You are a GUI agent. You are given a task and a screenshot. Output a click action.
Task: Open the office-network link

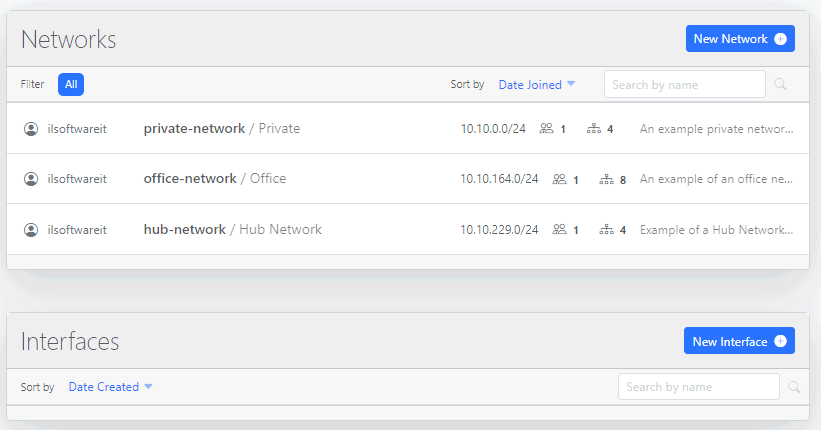point(190,179)
